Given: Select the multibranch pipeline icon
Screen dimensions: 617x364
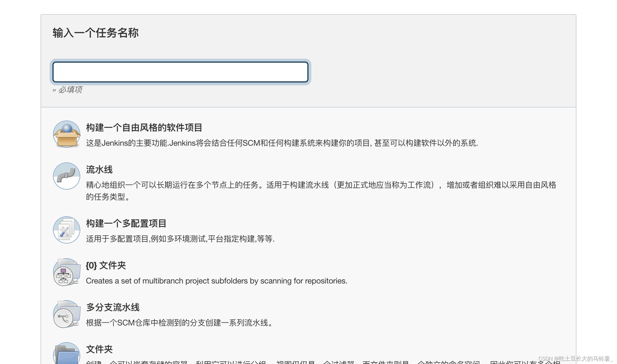Looking at the screenshot, I should [x=67, y=314].
